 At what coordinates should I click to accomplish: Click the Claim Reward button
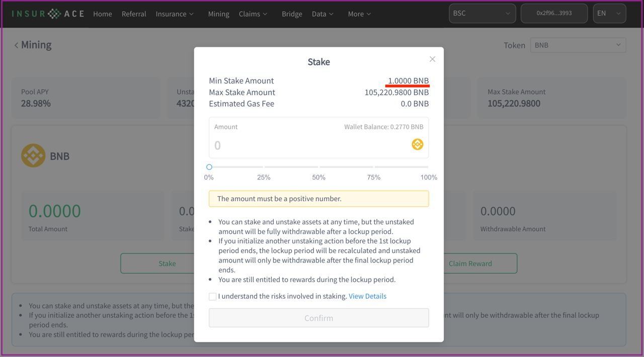point(470,263)
